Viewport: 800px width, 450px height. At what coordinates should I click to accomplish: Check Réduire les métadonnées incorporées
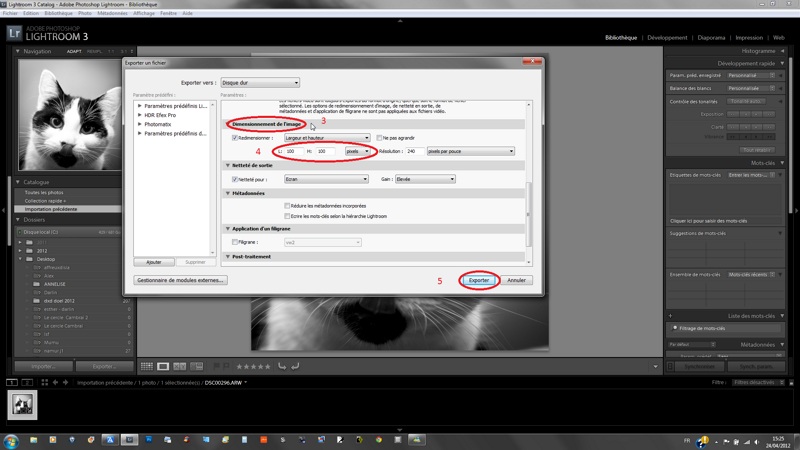click(287, 206)
